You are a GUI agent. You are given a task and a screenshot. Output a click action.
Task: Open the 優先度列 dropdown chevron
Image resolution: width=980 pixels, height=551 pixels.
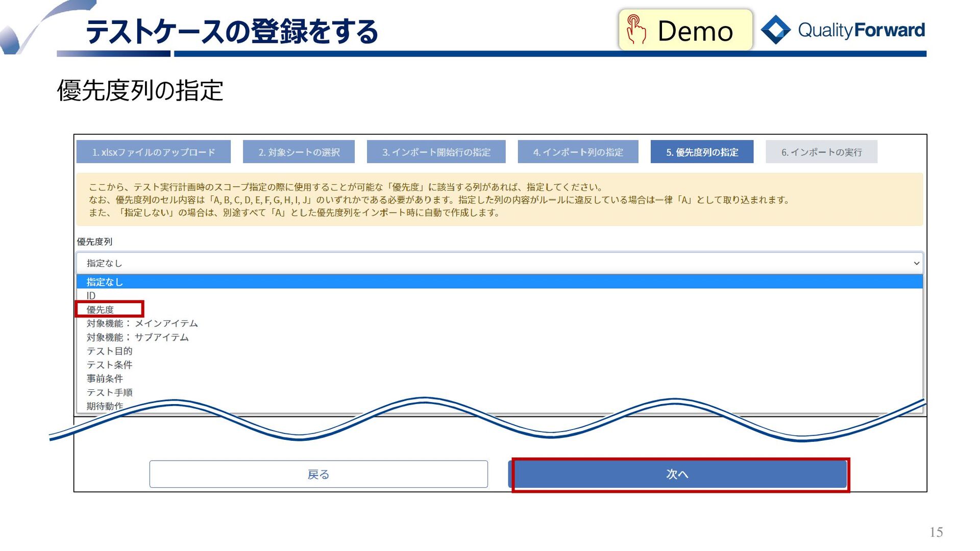click(x=916, y=263)
